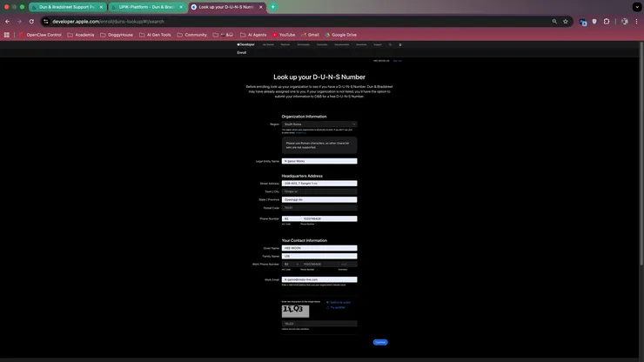Click the new tab plus button

coord(272,7)
